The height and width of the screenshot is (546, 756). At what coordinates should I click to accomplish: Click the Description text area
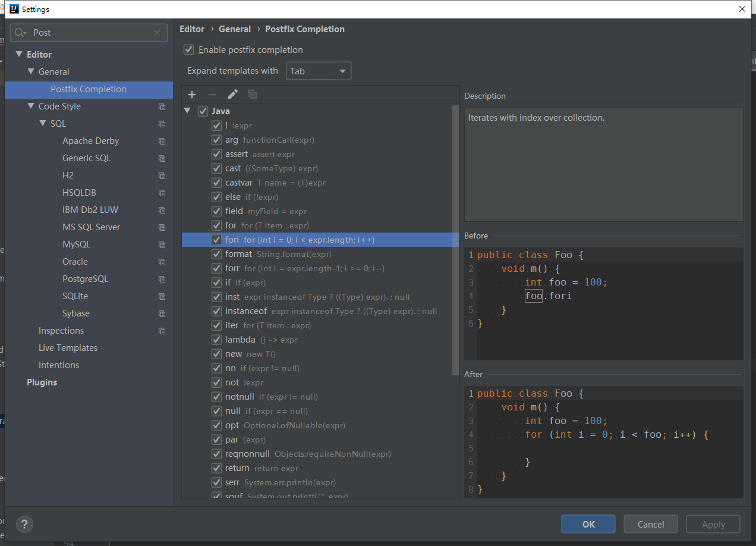603,165
